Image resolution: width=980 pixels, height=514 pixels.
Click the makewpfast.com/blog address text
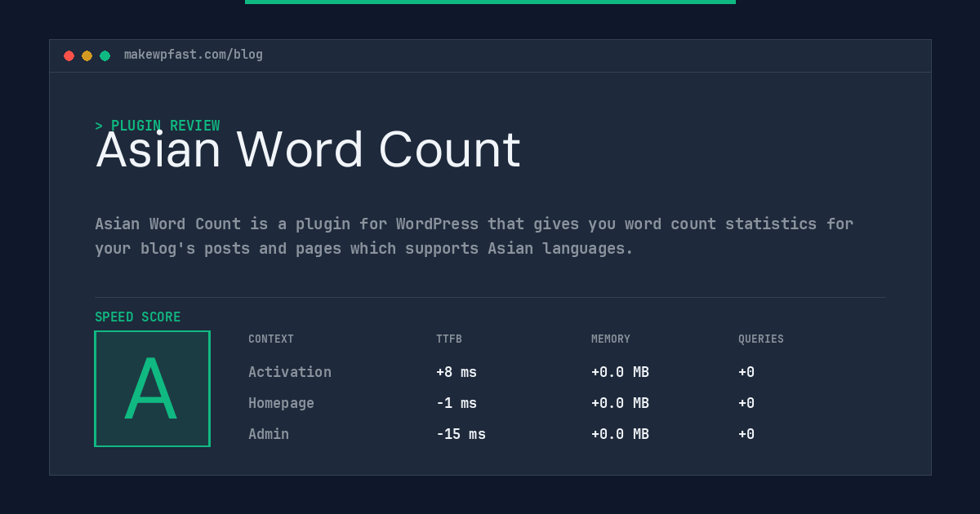(194, 55)
